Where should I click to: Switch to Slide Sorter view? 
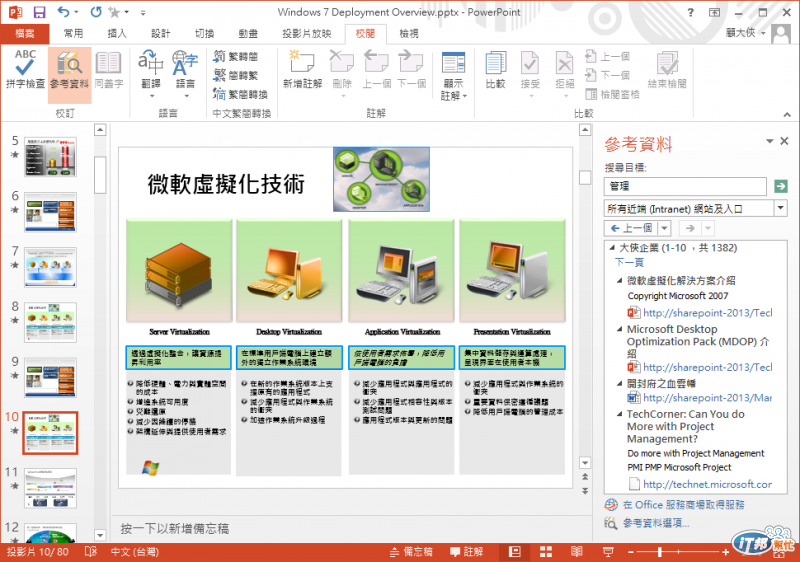point(546,552)
